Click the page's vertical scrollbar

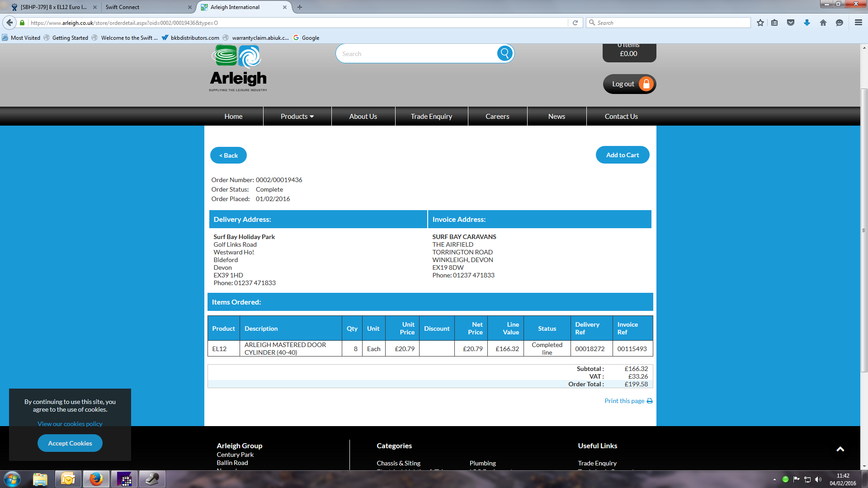click(864, 230)
